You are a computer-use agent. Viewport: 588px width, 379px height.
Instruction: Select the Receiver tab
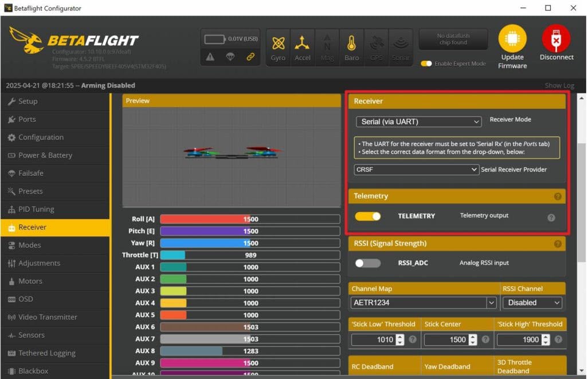[x=55, y=227]
